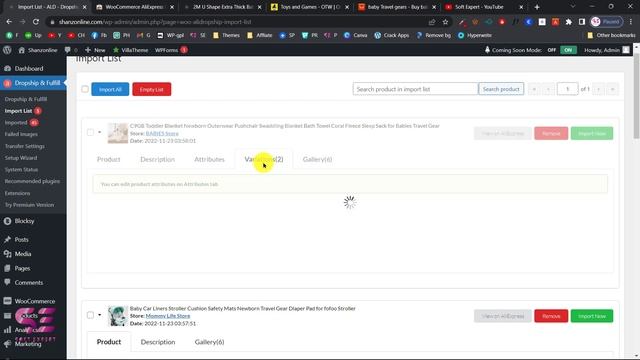Open the Crack Apps bookmark
640x360 pixels.
point(391,36)
